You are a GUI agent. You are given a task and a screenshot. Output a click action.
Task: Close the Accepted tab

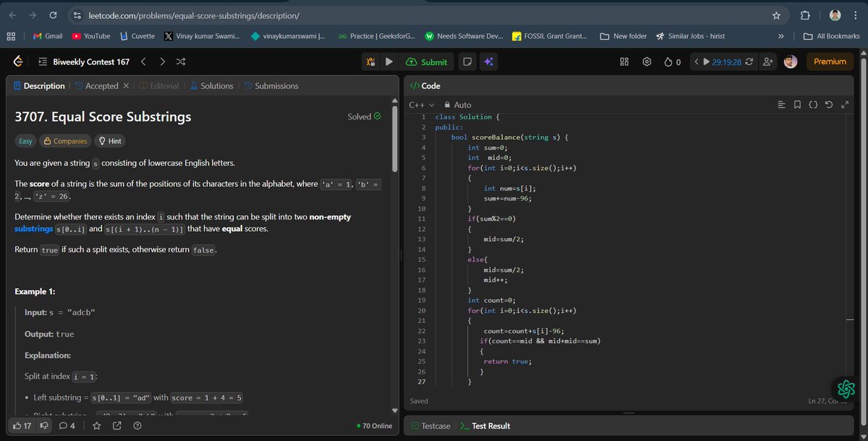(126, 86)
